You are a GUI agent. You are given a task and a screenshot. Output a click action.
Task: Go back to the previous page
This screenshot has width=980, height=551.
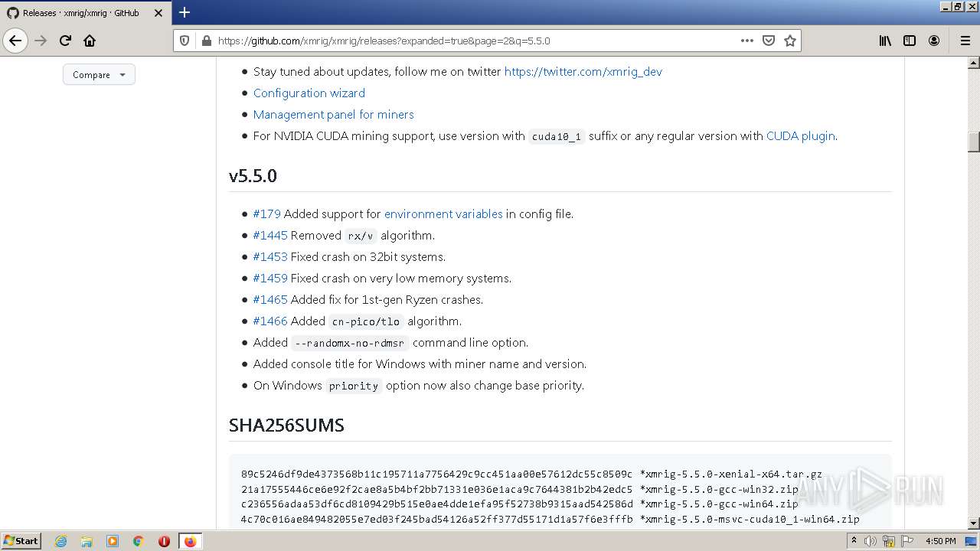click(x=15, y=41)
